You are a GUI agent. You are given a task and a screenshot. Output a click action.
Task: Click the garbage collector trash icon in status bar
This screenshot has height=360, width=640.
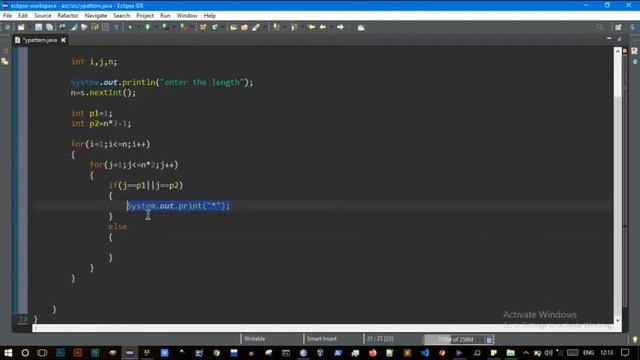489,340
